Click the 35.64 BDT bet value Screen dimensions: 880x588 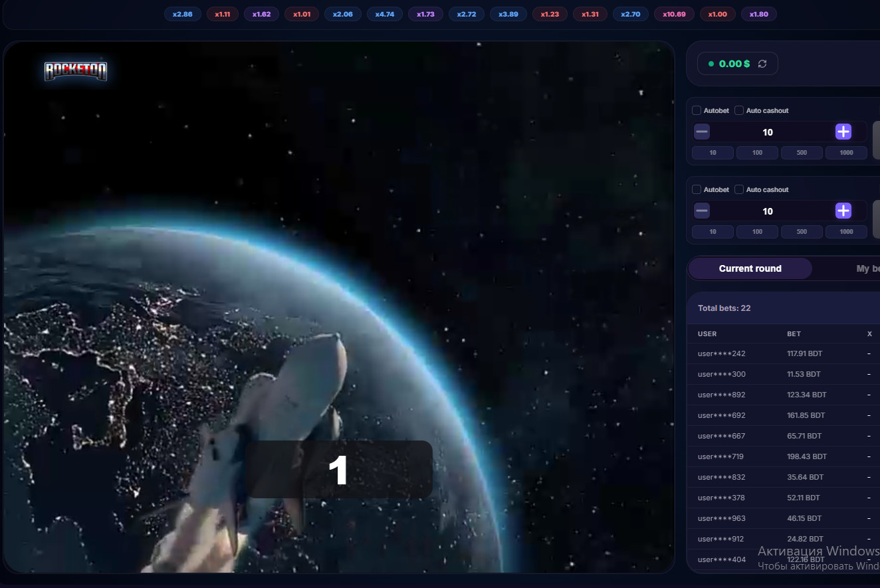[805, 477]
